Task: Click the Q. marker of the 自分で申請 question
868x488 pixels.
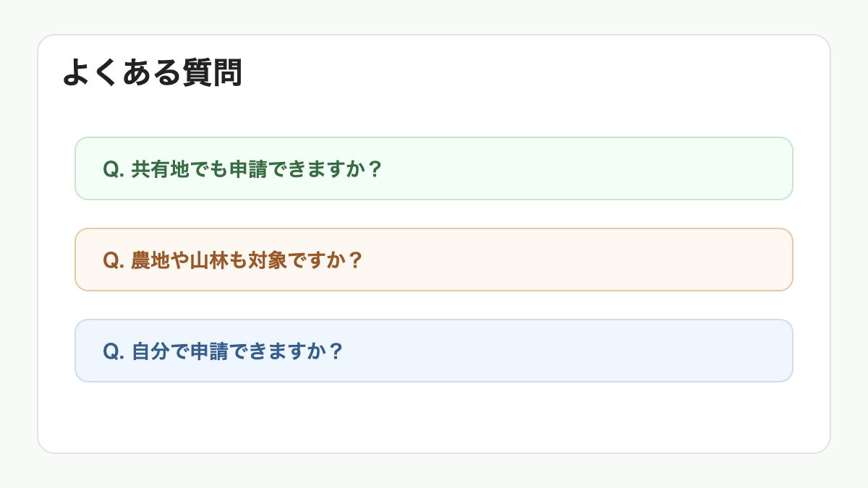Action: 114,351
